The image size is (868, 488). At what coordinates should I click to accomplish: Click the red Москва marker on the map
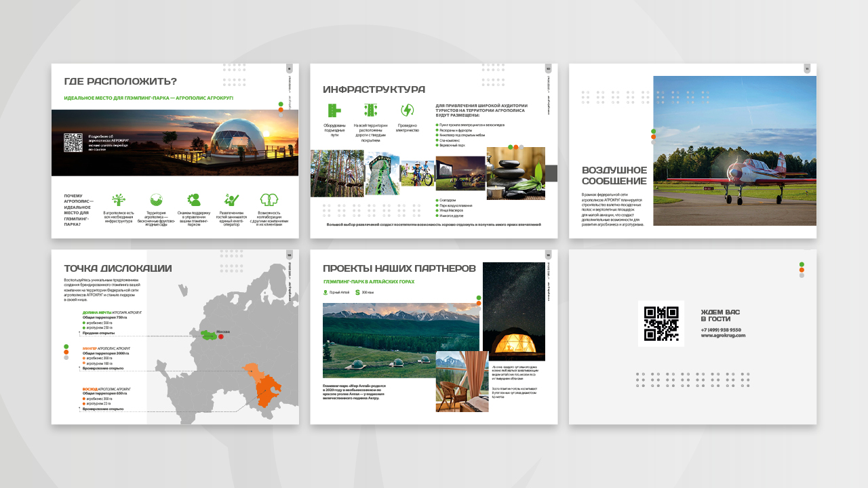click(x=220, y=336)
